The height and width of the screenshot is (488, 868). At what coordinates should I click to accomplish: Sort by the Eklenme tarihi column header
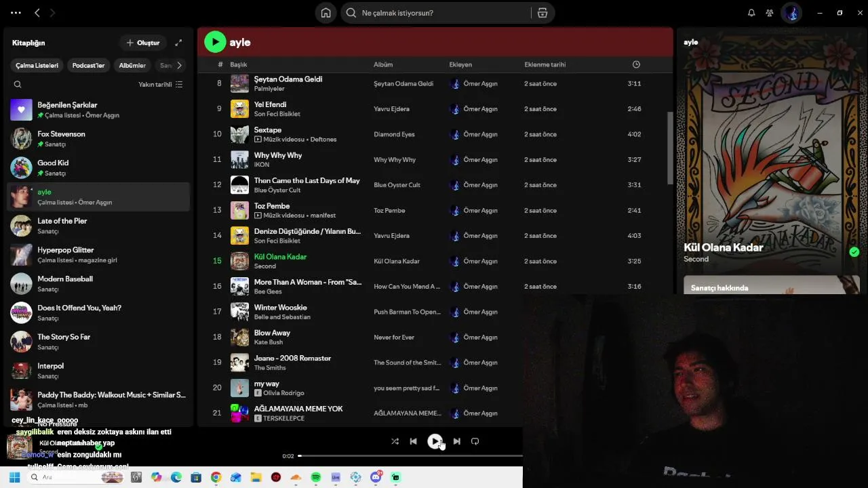tap(545, 64)
